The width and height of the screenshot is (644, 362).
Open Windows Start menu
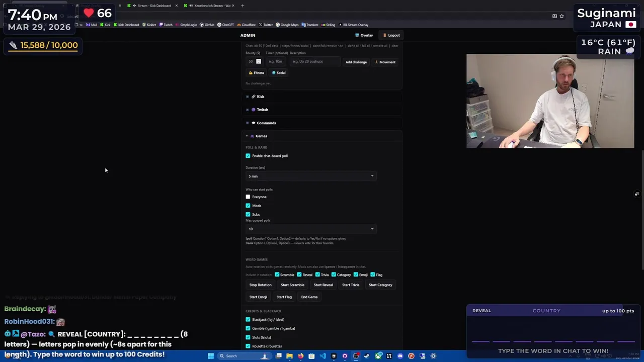[x=211, y=356]
